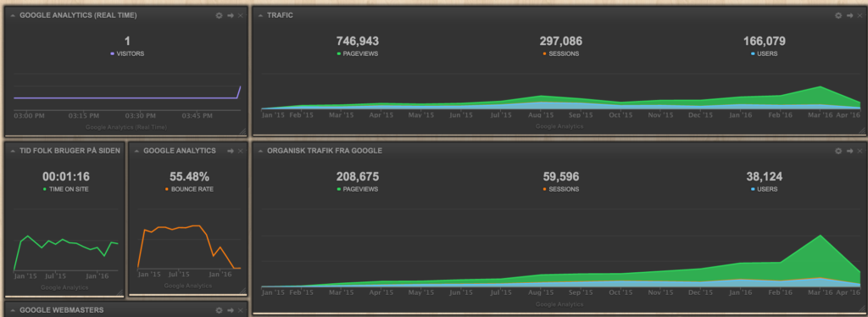
Task: Click resize handle of Organisk Trafik widget
Action: coord(861,309)
